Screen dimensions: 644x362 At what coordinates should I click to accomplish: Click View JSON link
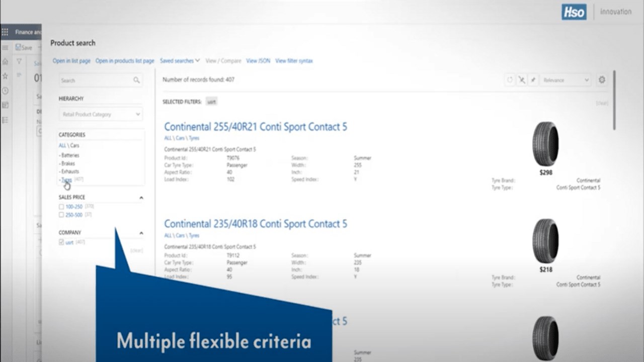pos(258,61)
